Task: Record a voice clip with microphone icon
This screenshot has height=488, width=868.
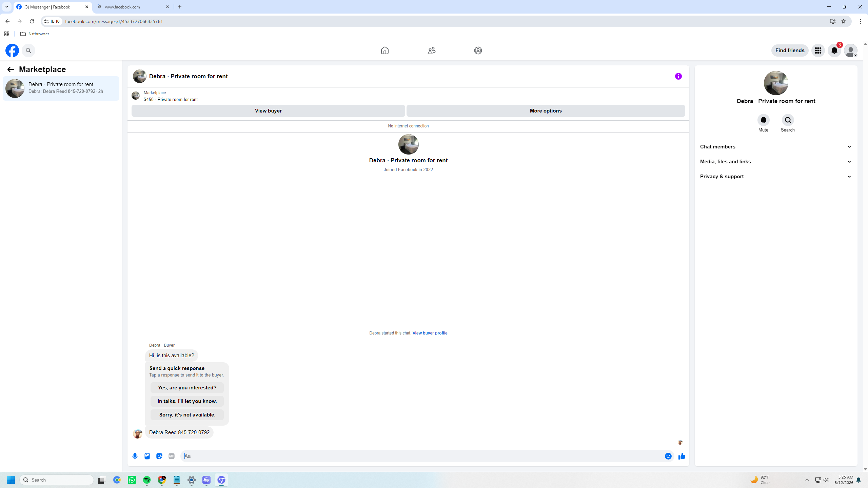Action: tap(135, 456)
